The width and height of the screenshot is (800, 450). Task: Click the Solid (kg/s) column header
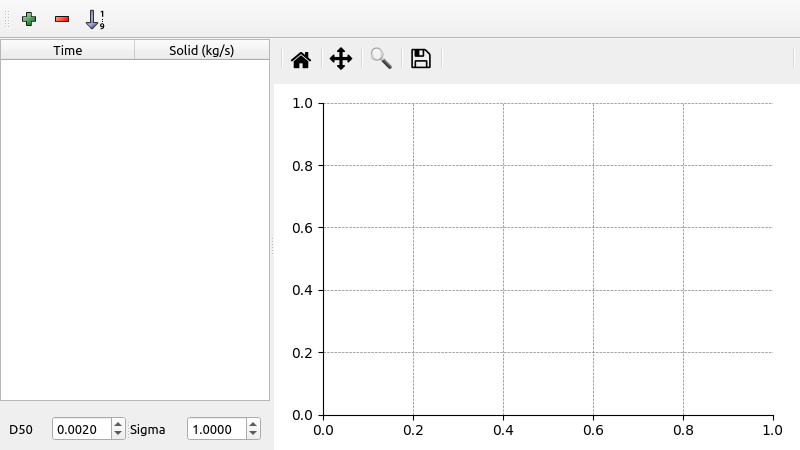point(201,50)
